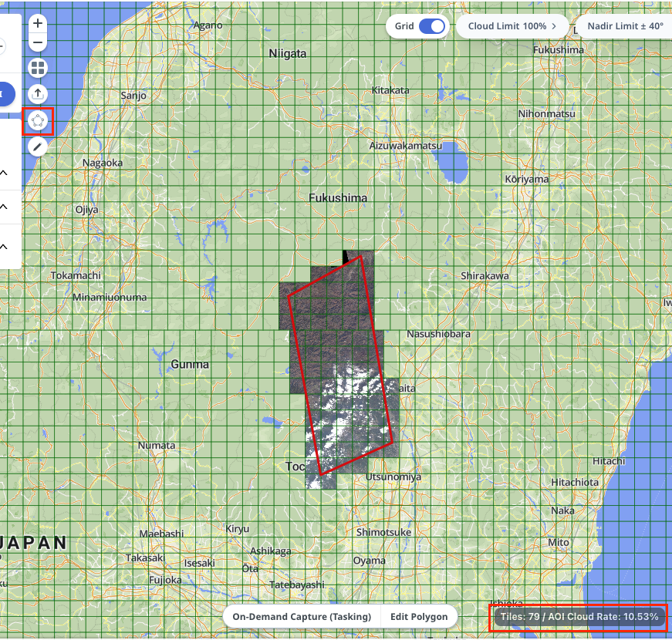Zoom in on the map
Screen dimensions: 672x640
pyautogui.click(x=38, y=24)
